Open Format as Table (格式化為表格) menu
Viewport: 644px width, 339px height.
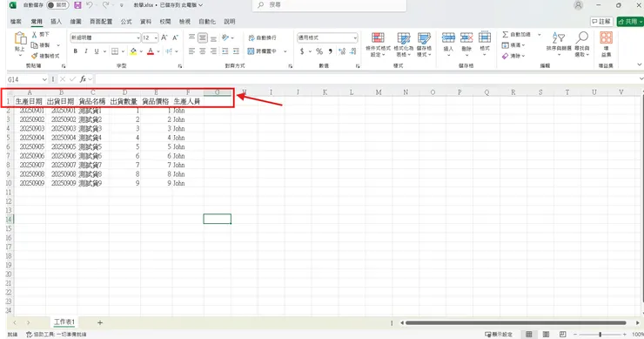404,44
